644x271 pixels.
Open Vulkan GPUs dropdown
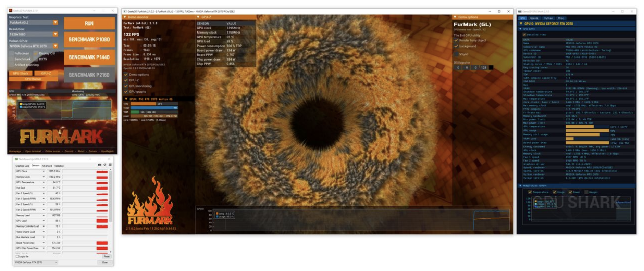33,46
